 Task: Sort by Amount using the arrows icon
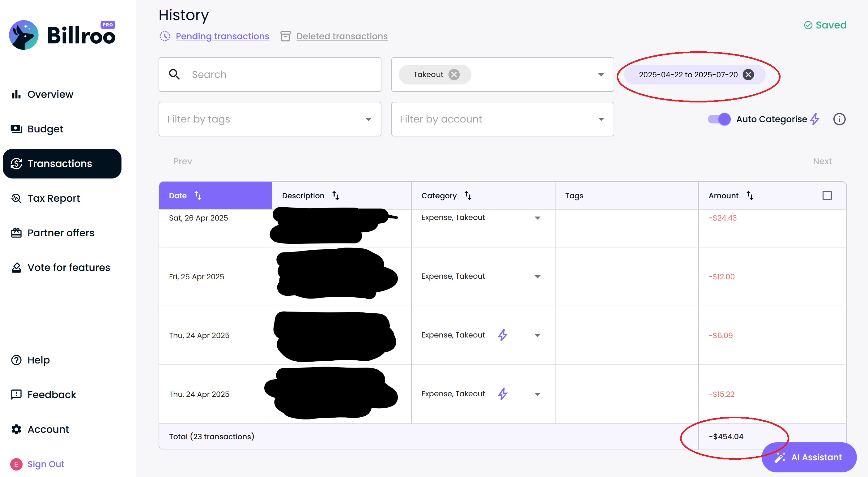pos(750,196)
